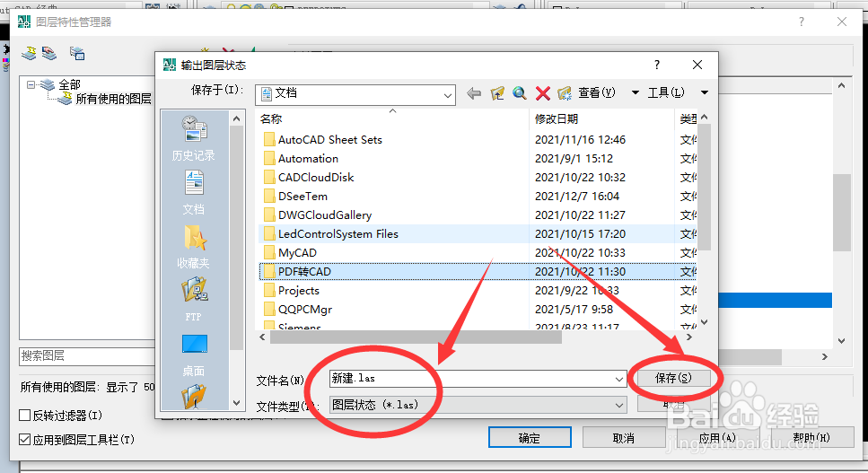Viewport: 868px width, 473px height.
Task: Open the Desktop (桌面) sidebar shortcut
Action: (x=193, y=355)
